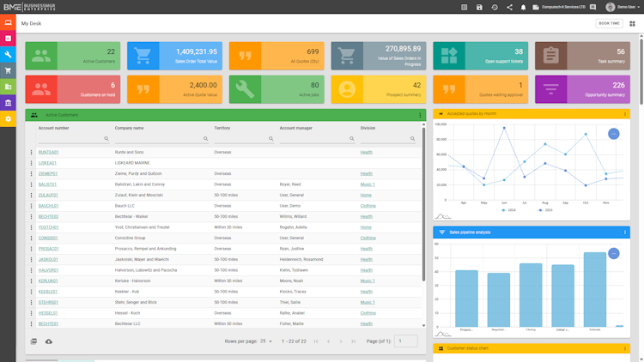Screen dimensions: 644x362
Task: Toggle the dashboard grid layout icon
Action: click(x=633, y=24)
